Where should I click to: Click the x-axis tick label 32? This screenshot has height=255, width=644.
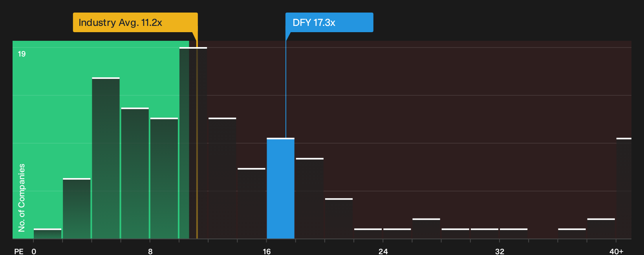point(499,251)
